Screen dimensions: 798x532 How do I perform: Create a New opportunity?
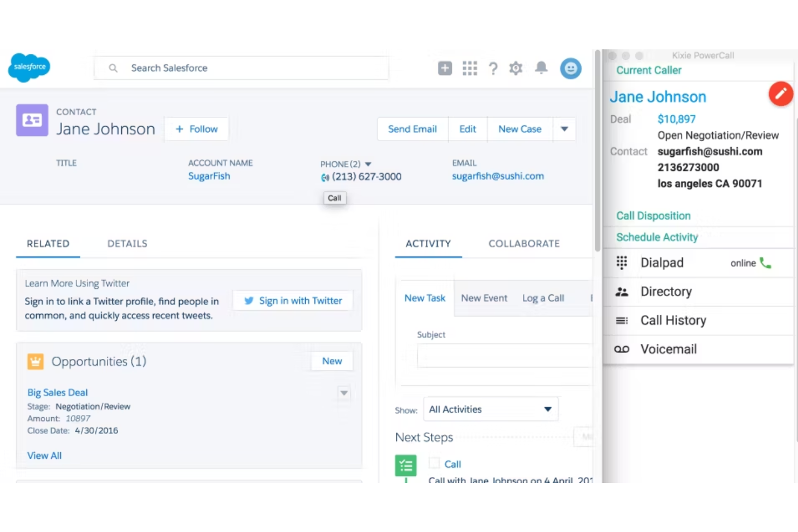click(332, 361)
